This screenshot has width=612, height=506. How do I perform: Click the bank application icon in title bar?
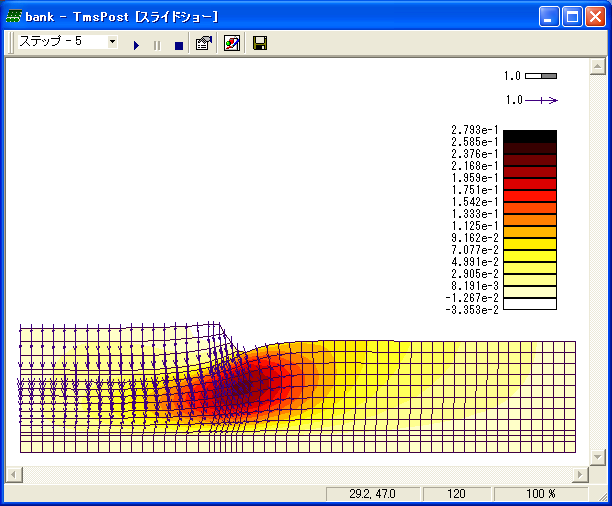(14, 16)
